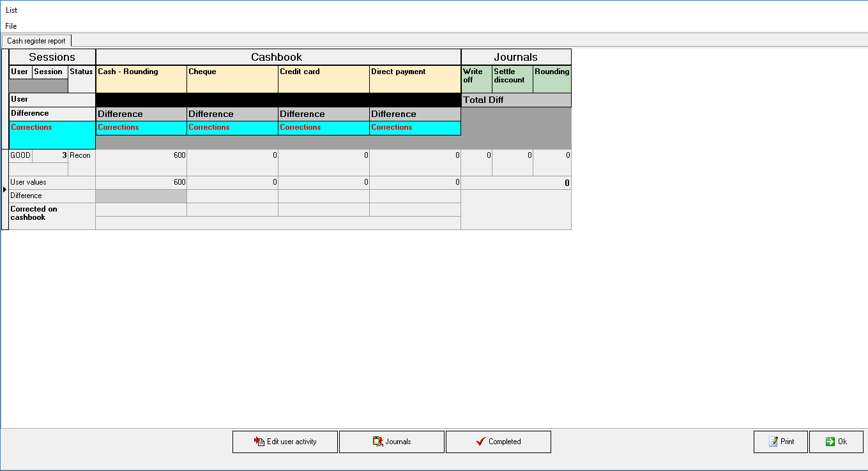Click the red checkmark Completed icon
This screenshot has width=868, height=471.
481,442
